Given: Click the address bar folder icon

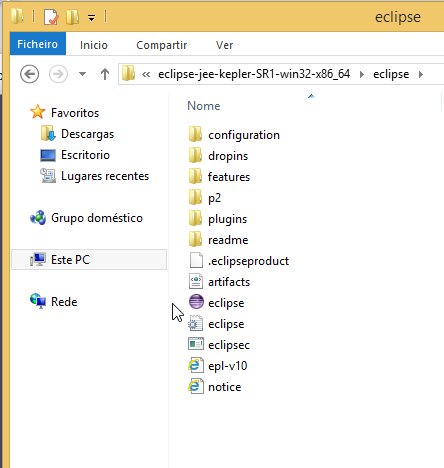Looking at the screenshot, I should [x=128, y=73].
